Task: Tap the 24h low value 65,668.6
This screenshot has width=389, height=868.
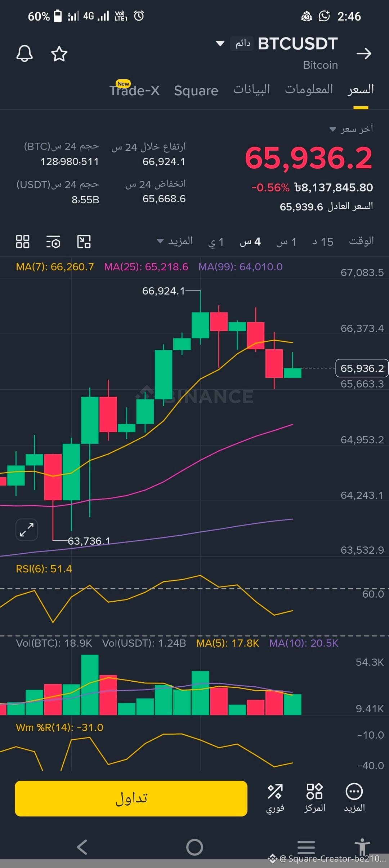Action: pyautogui.click(x=164, y=199)
